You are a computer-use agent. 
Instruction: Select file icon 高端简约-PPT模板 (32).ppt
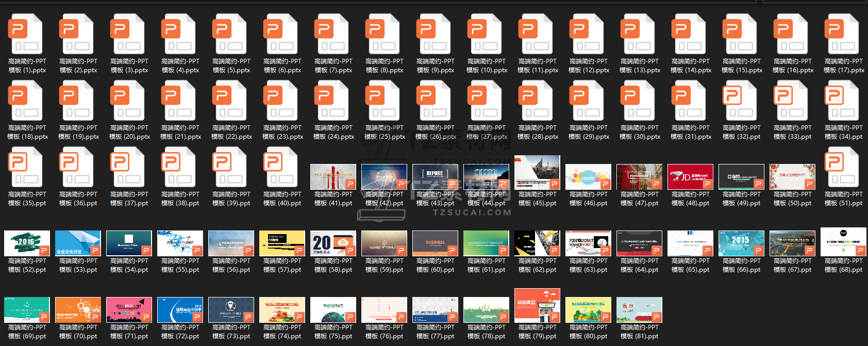pyautogui.click(x=739, y=101)
